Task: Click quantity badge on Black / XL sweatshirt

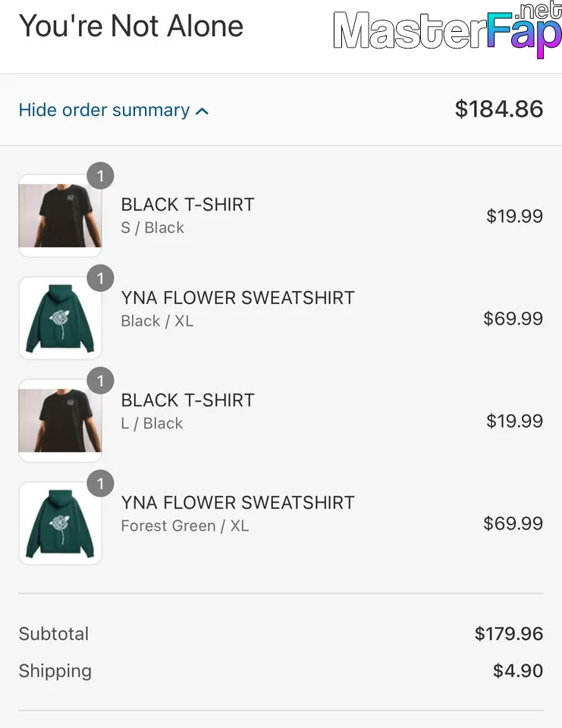Action: tap(100, 278)
